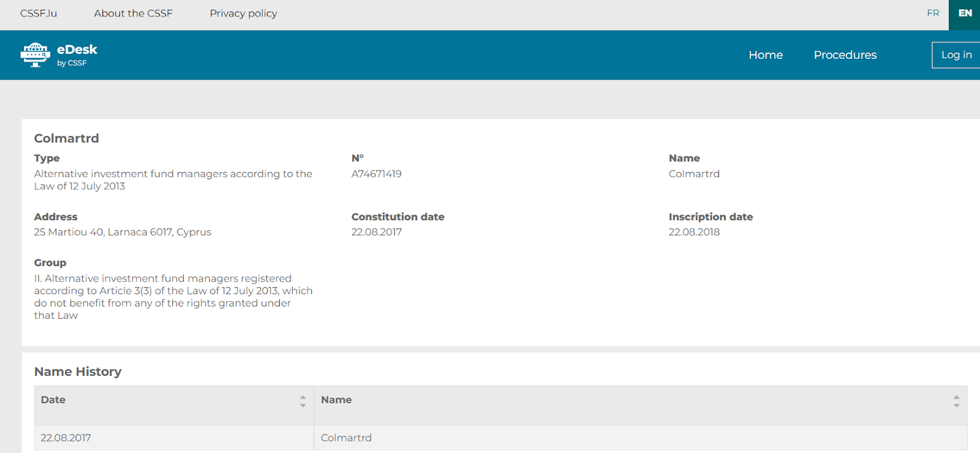Click the entity number A74671419
This screenshot has width=980, height=453.
[376, 174]
